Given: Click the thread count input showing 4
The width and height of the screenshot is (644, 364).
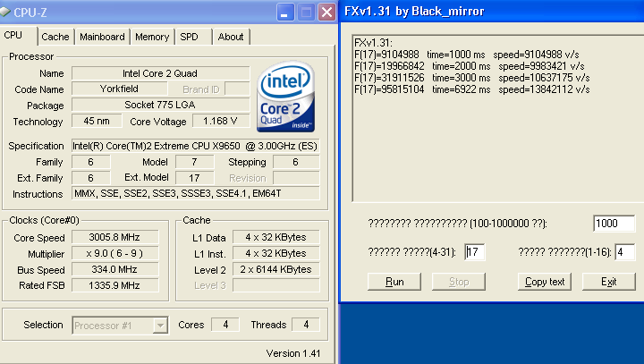Looking at the screenshot, I should pyautogui.click(x=625, y=252).
